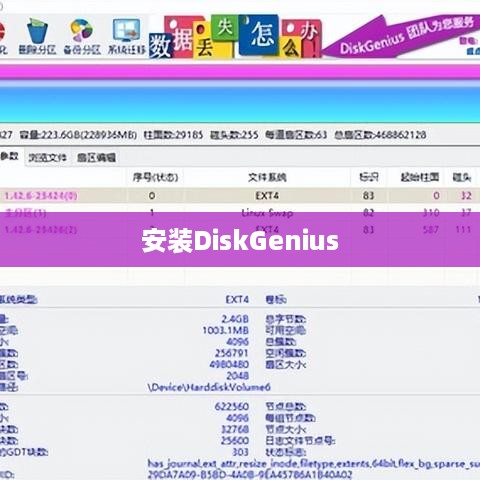Click the 备份分区 toolbar icon
Viewport: 480px width, 480px height.
(82, 36)
